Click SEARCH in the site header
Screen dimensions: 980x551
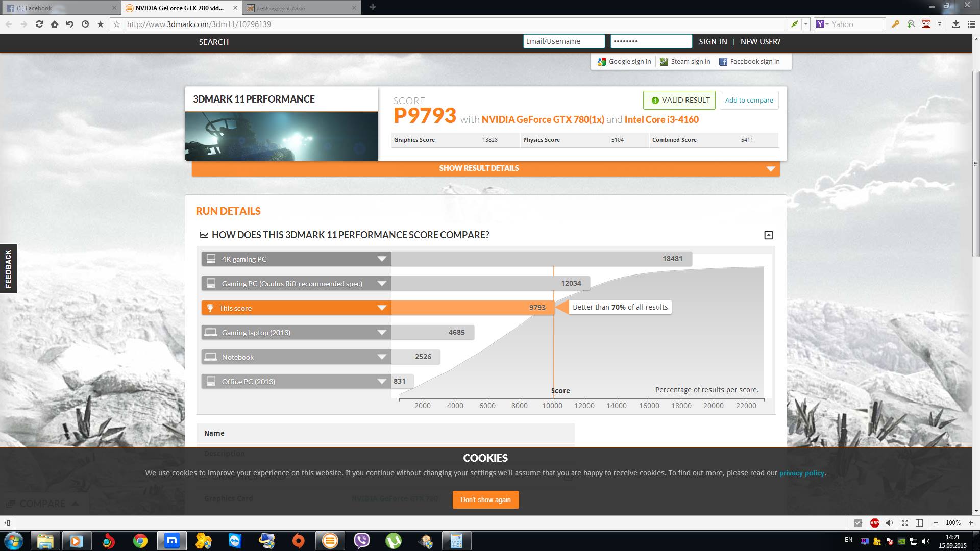click(x=213, y=42)
